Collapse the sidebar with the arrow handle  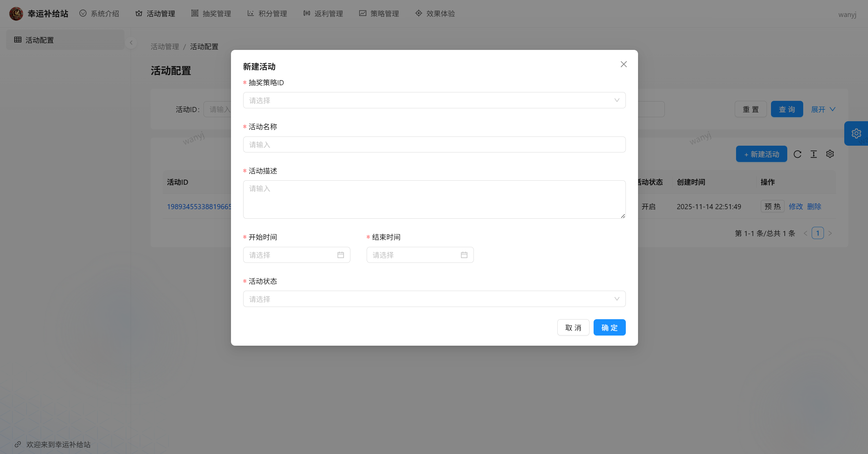coord(131,43)
